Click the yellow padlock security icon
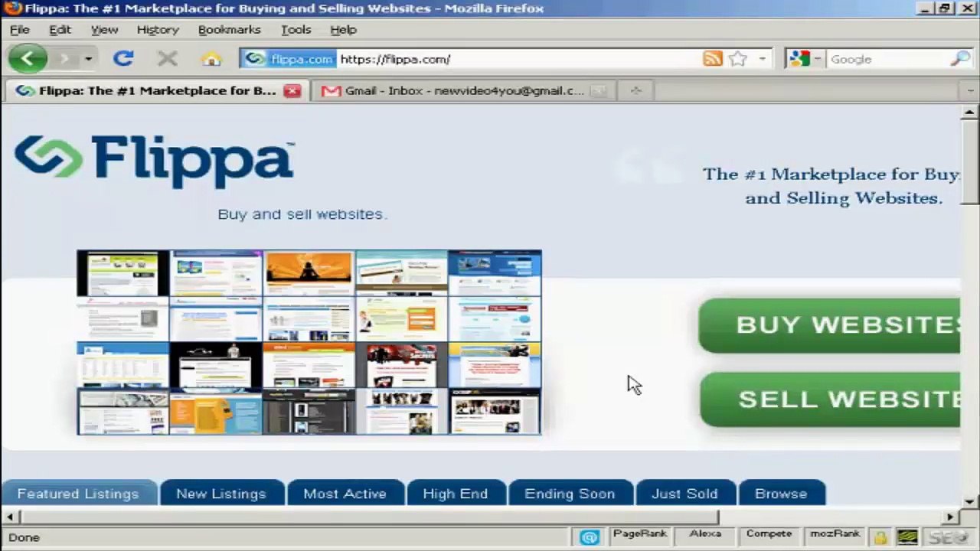 881,538
